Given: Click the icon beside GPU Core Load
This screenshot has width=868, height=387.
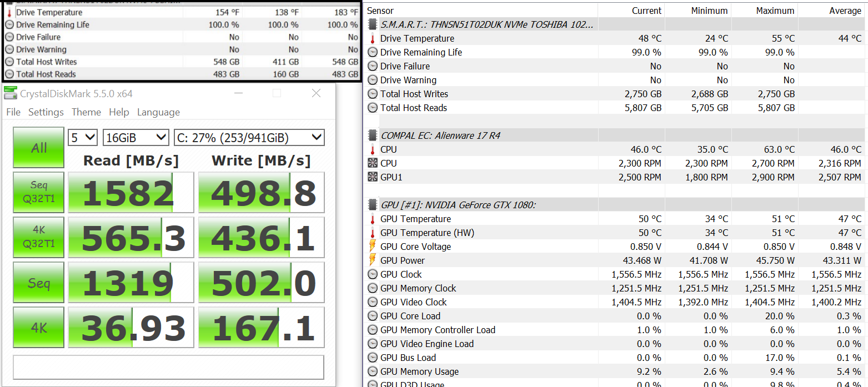Looking at the screenshot, I should click(x=373, y=316).
